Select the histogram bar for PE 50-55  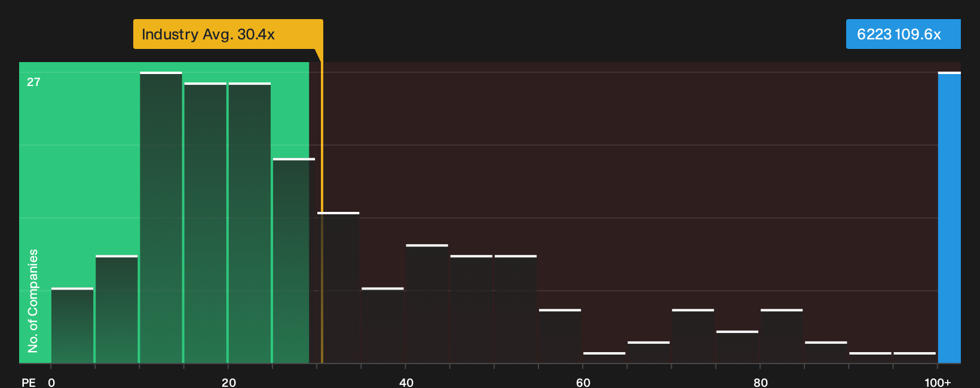click(x=516, y=309)
